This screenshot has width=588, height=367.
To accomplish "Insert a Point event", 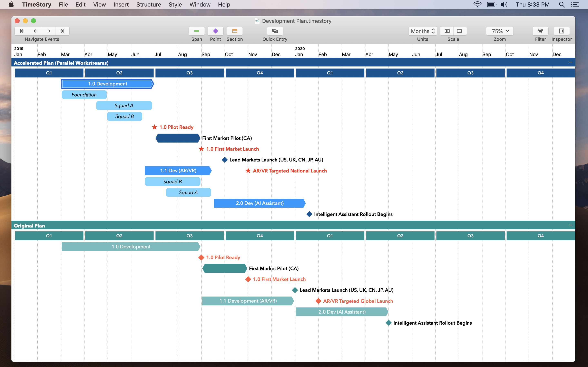I will [x=215, y=31].
